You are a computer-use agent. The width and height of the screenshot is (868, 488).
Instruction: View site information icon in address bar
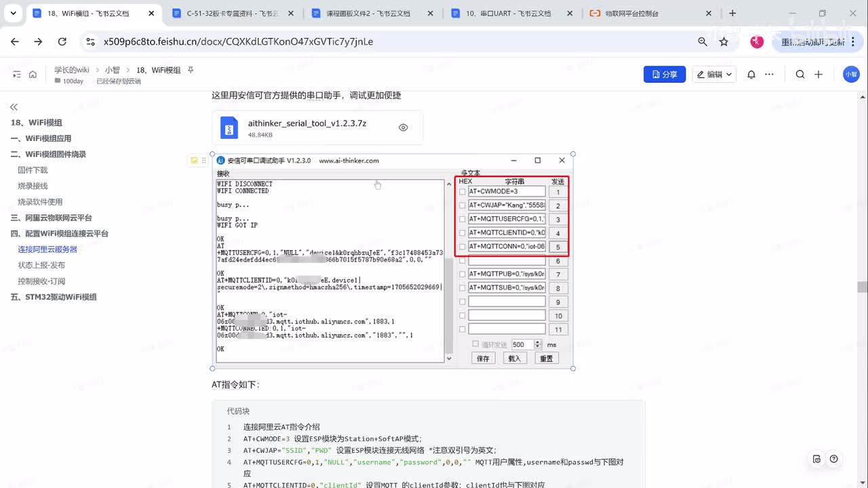click(x=91, y=41)
